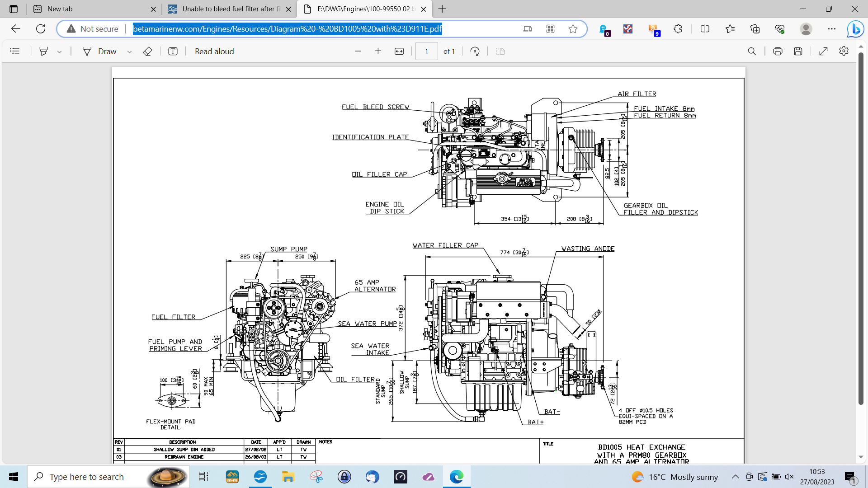Viewport: 868px width, 488px height.
Task: Click the Zoom in plus button
Action: pyautogui.click(x=378, y=52)
